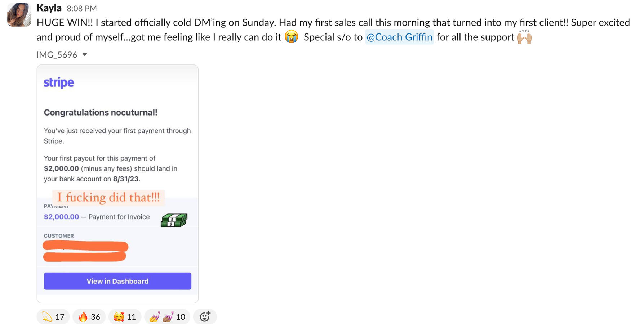Toggle the smiling hearts reaction with 11
The image size is (644, 324).
pyautogui.click(x=125, y=316)
